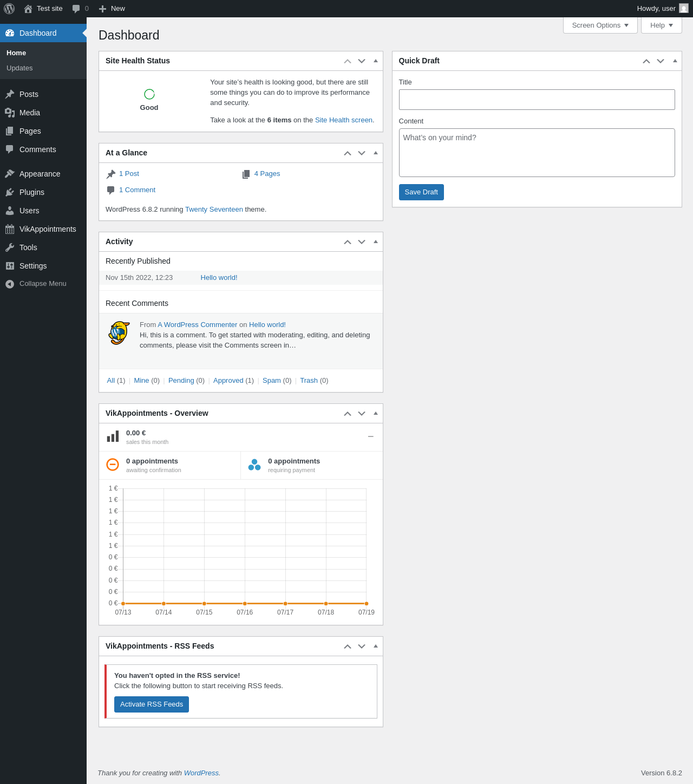Viewport: 693px width, 784px height.
Task: Open the Posts menu
Action: 43,94
